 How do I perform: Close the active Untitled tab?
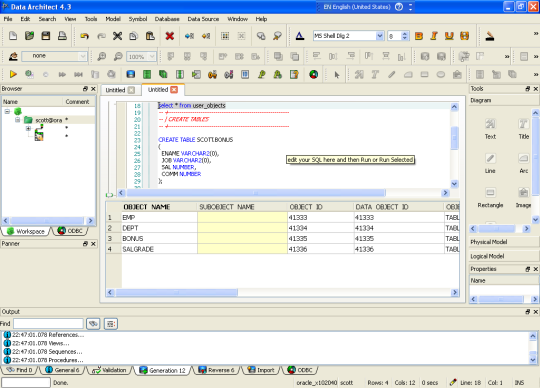175,90
